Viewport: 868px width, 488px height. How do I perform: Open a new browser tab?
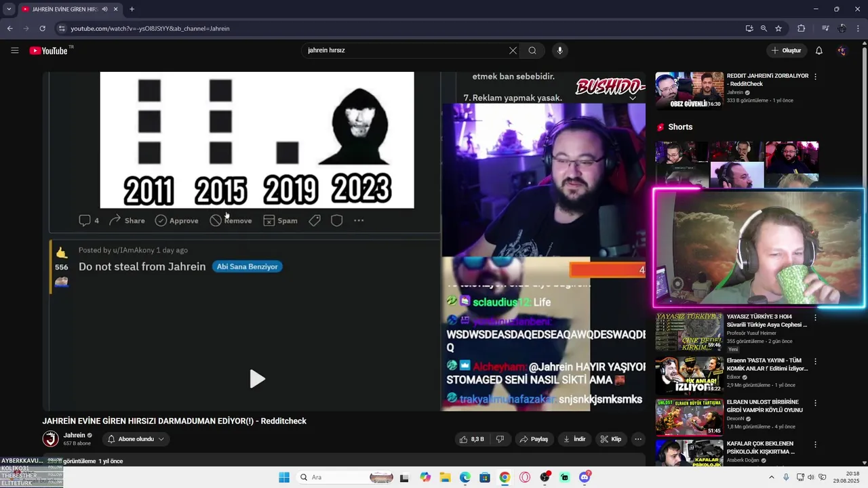tap(132, 9)
